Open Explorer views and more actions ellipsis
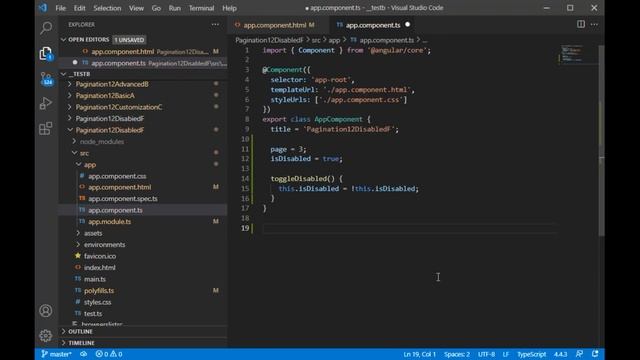 click(215, 24)
